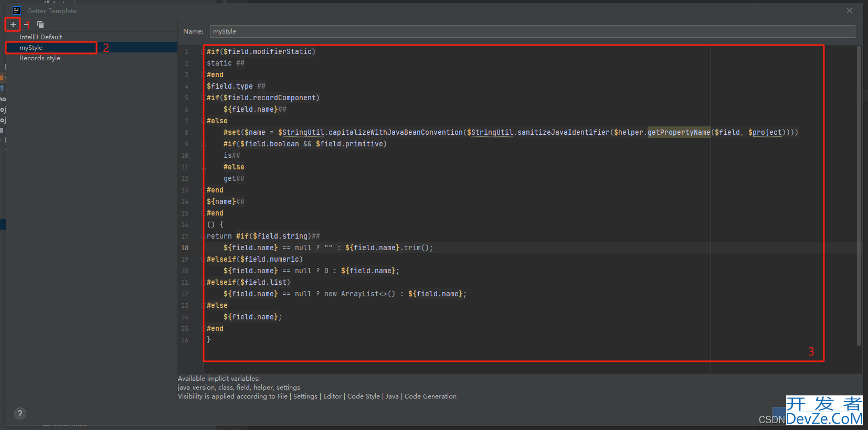Remove the selected template with minus icon
Image resolution: width=868 pixels, height=430 pixels.
(x=26, y=25)
